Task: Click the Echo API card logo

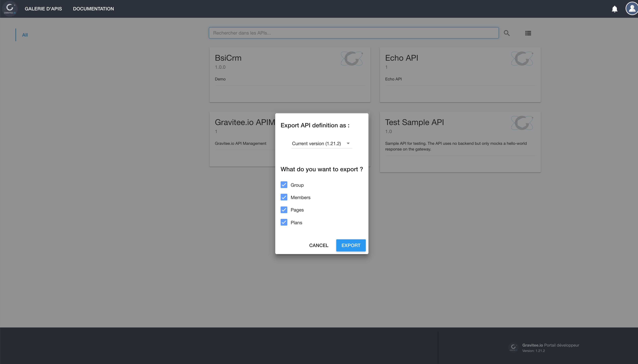Action: click(522, 58)
